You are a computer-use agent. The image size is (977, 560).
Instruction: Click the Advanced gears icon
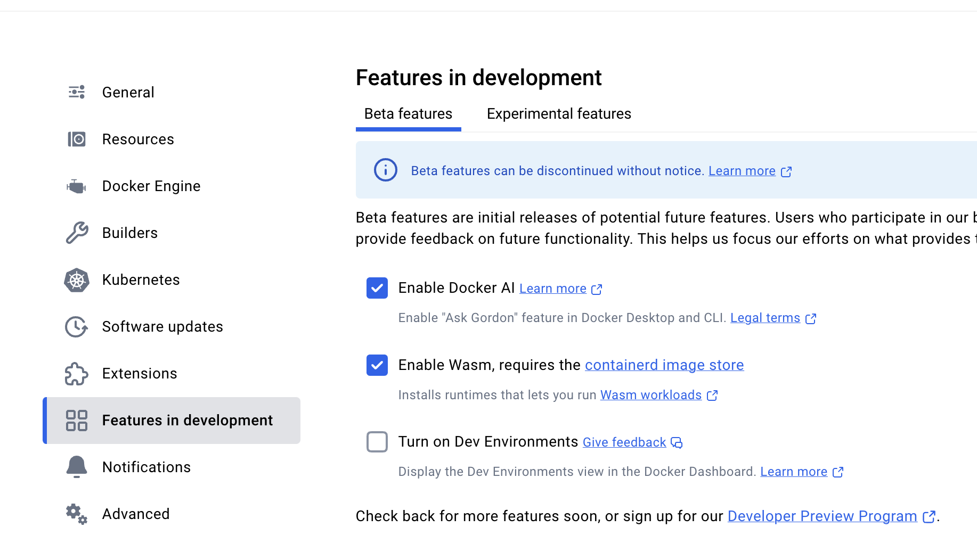77,514
